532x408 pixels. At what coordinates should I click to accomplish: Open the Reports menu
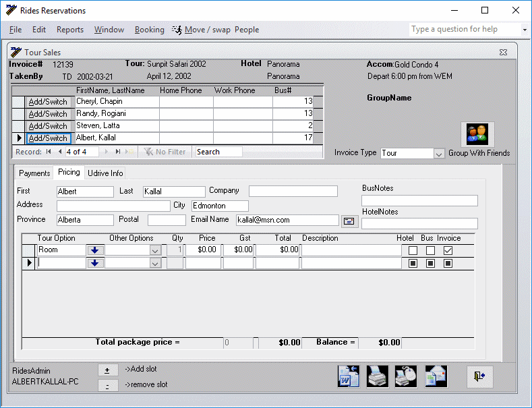point(70,30)
